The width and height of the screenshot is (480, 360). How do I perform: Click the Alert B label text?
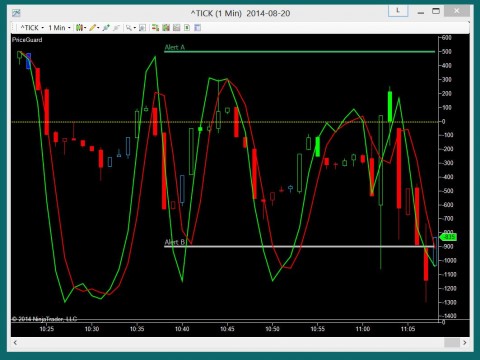tap(175, 242)
